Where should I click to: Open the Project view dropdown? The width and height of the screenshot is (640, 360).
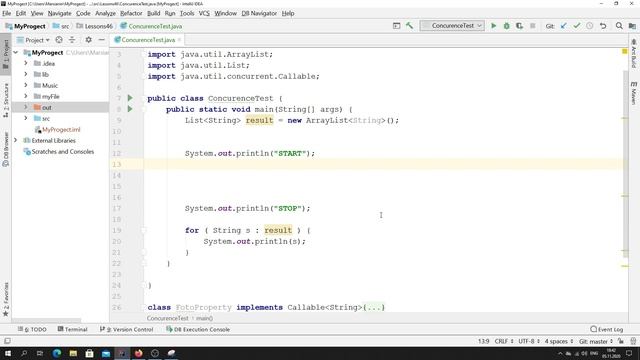point(33,40)
